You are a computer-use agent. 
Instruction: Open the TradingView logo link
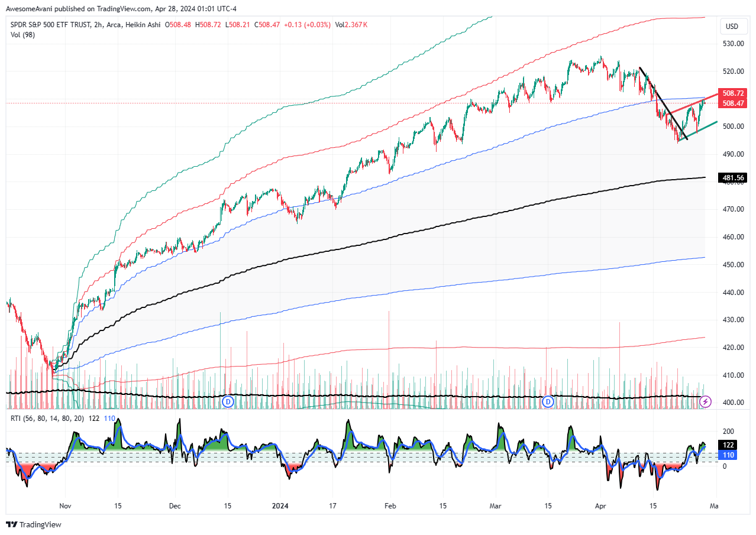[x=34, y=524]
